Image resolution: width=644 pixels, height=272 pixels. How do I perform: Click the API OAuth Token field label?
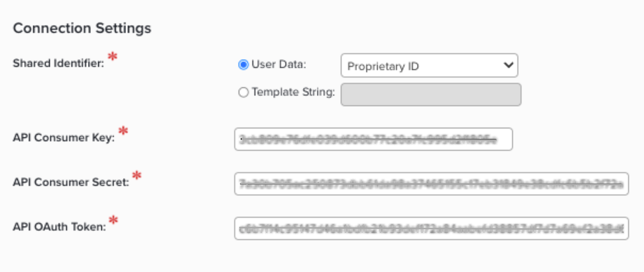pyautogui.click(x=59, y=227)
